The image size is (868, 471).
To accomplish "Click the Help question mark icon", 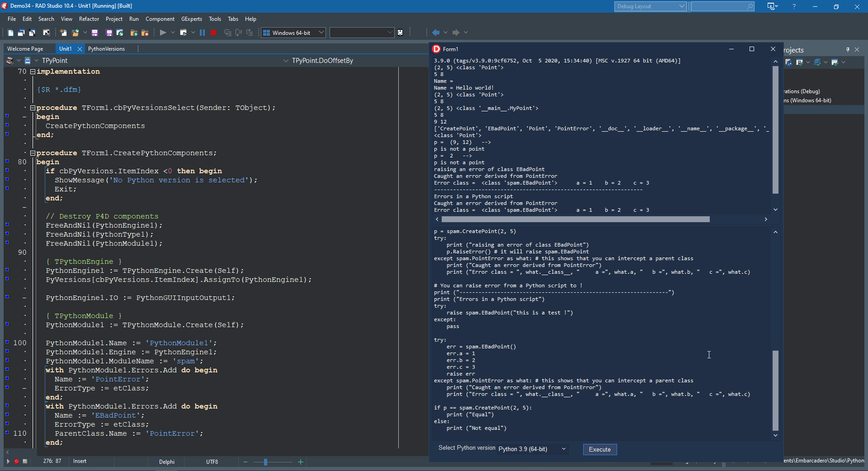I will pyautogui.click(x=794, y=6).
